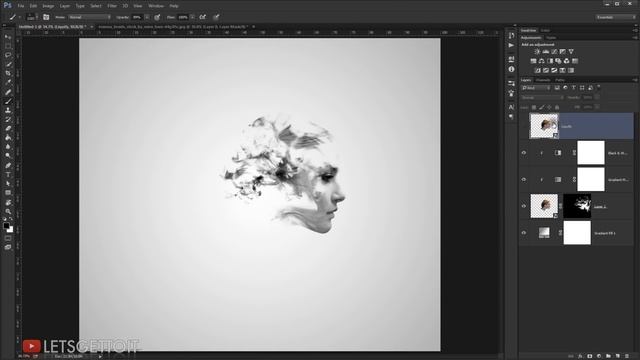The image size is (640, 360).
Task: Open the Window menu
Action: 156,6
